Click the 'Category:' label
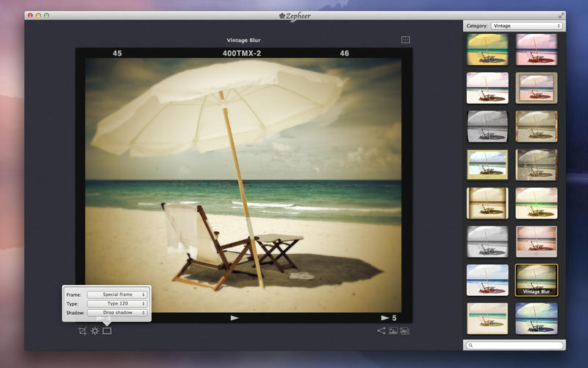Image resolution: width=588 pixels, height=368 pixels. [477, 26]
